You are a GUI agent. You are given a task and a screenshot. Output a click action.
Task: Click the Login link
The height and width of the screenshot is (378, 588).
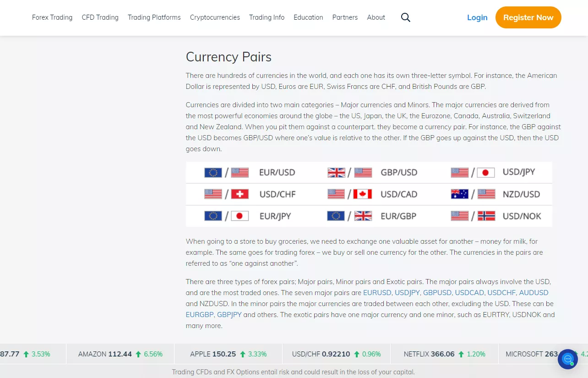coord(477,17)
